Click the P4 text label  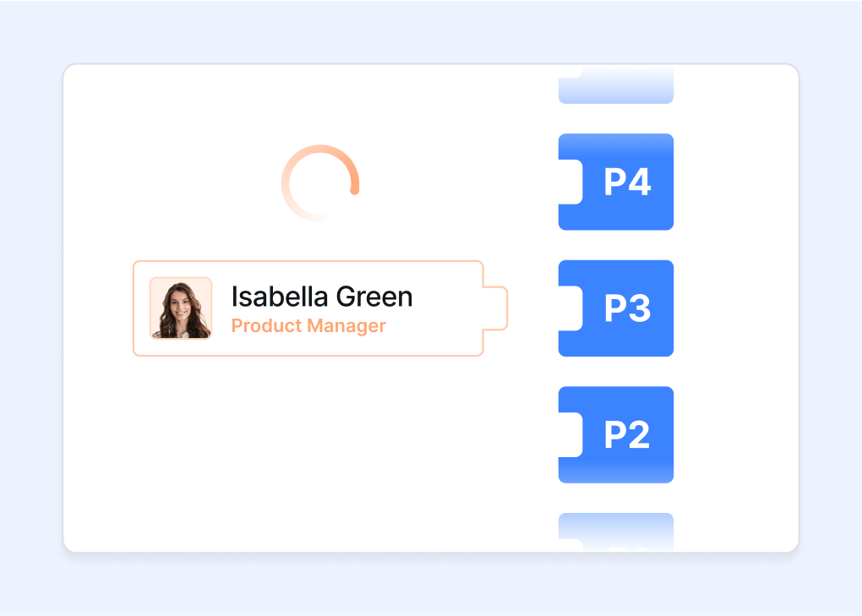pyautogui.click(x=627, y=182)
